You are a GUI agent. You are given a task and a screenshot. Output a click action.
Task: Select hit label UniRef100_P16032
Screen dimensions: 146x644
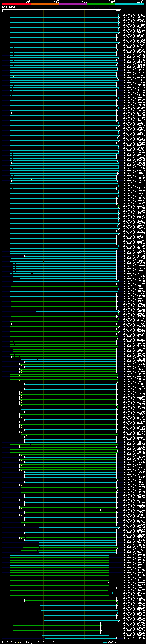point(134,32)
